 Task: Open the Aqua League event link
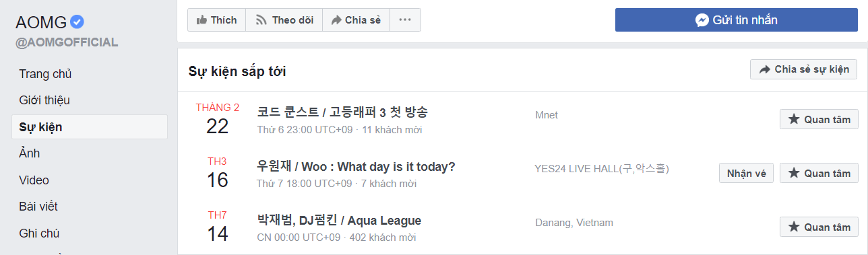[x=339, y=220]
